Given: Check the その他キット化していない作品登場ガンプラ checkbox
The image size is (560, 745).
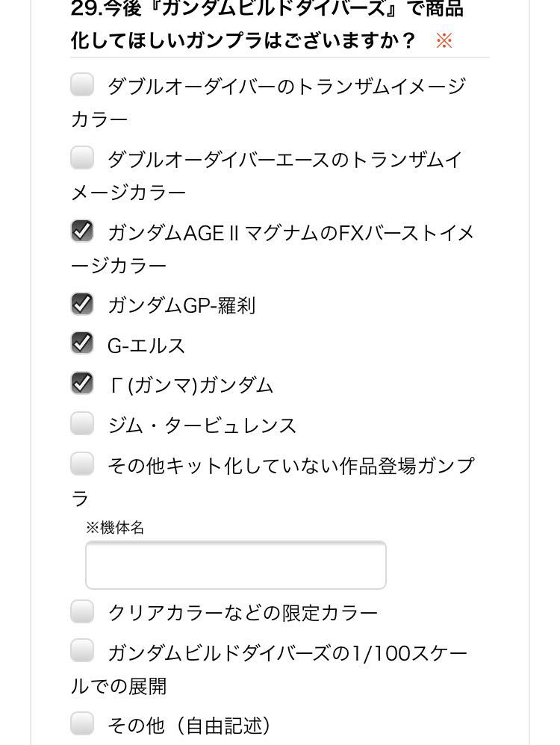Looking at the screenshot, I should (x=82, y=464).
